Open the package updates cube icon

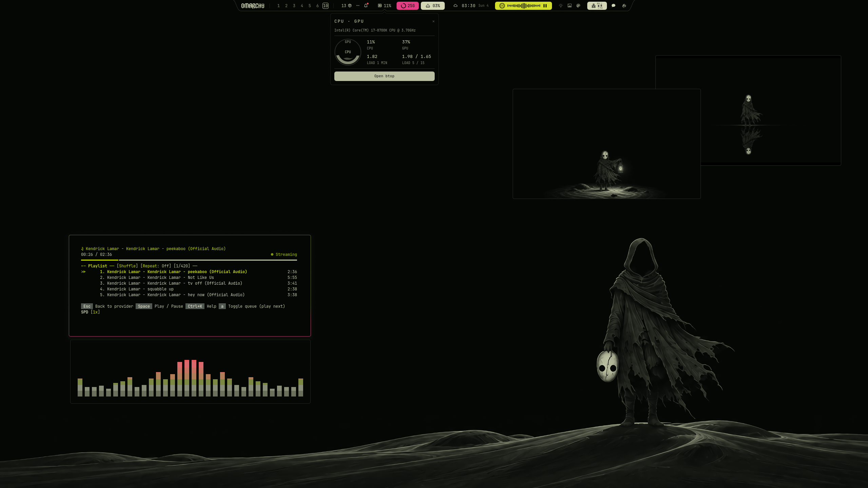pyautogui.click(x=350, y=6)
